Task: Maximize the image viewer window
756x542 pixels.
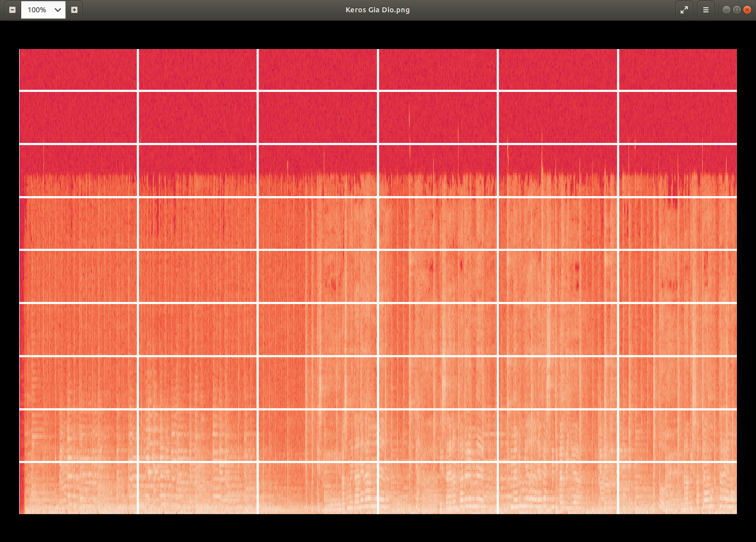Action: coord(737,10)
